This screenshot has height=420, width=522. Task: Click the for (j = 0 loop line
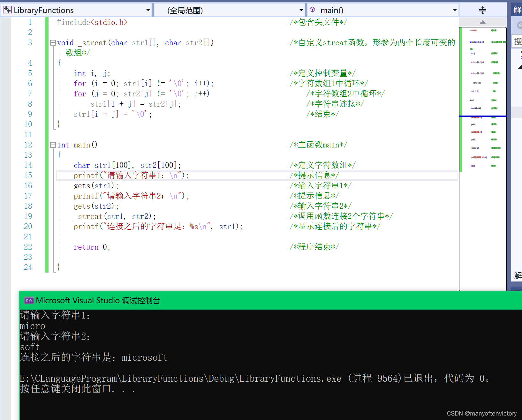click(142, 94)
